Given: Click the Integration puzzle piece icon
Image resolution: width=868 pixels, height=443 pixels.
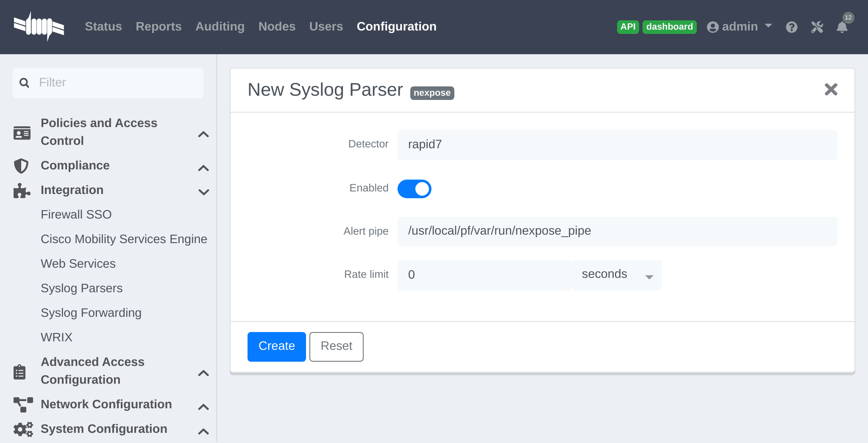Looking at the screenshot, I should (22, 191).
